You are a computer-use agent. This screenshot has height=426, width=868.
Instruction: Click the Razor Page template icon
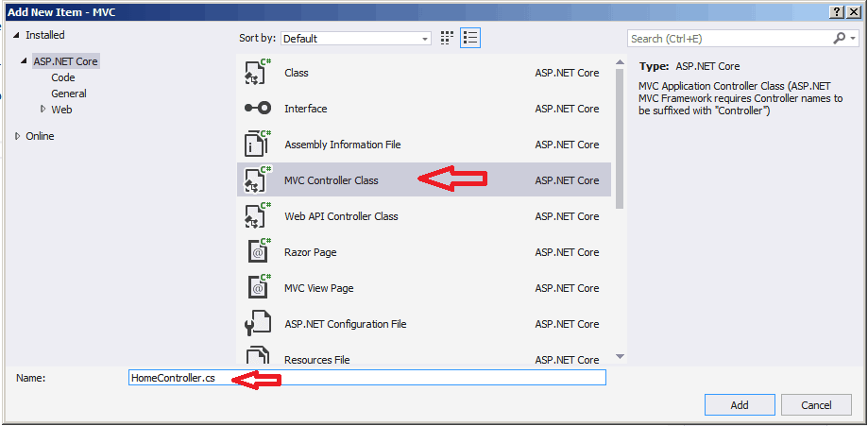pos(258,252)
